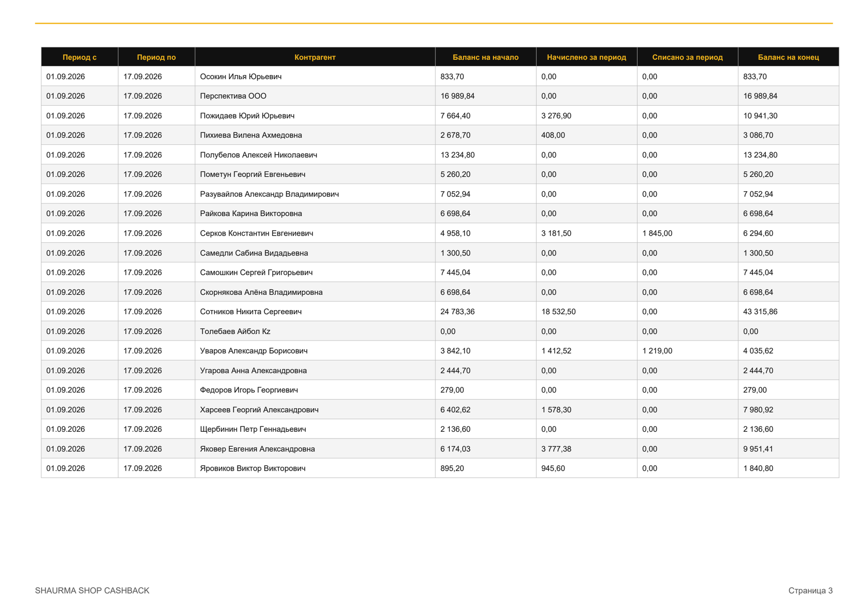Click 'Федоров Игорь Георгиевич'
Screen dimensions: 868x614
pyautogui.click(x=249, y=390)
